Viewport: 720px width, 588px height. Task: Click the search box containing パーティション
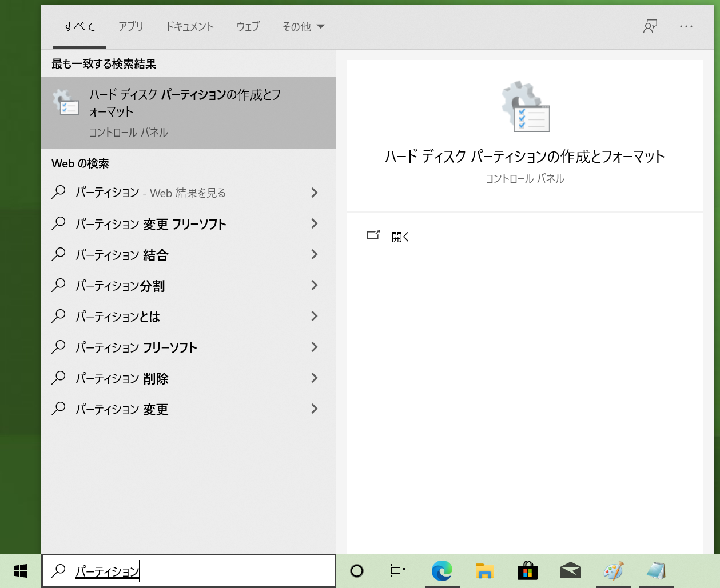[189, 570]
